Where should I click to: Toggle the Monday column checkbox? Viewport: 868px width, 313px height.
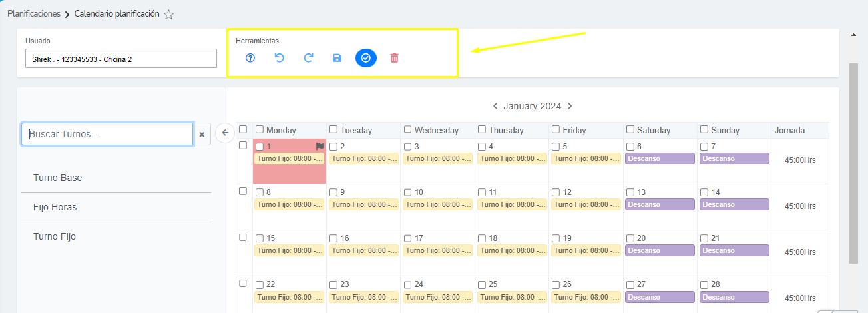260,129
